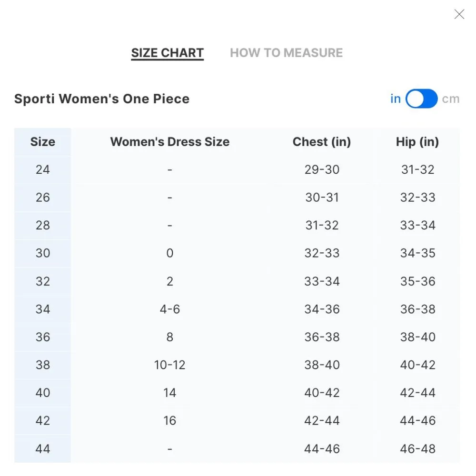Click the 'cm' unit label
Screen dimensions: 476x476
point(450,99)
